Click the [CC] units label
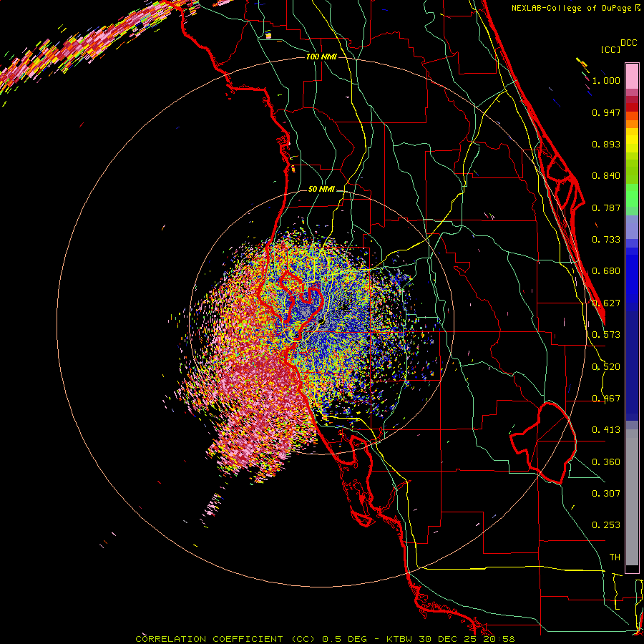The height and width of the screenshot is (644, 644). 610,49
